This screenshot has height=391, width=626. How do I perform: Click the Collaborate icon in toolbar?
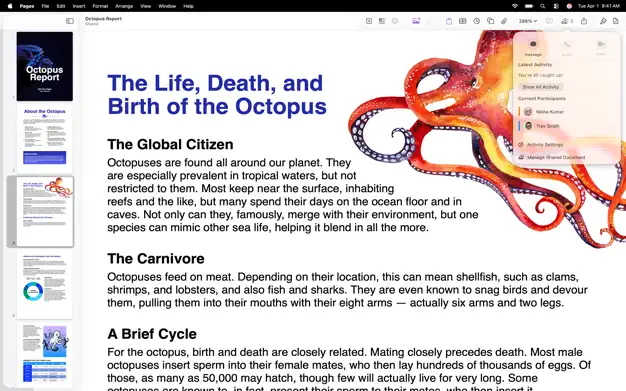[567, 21]
